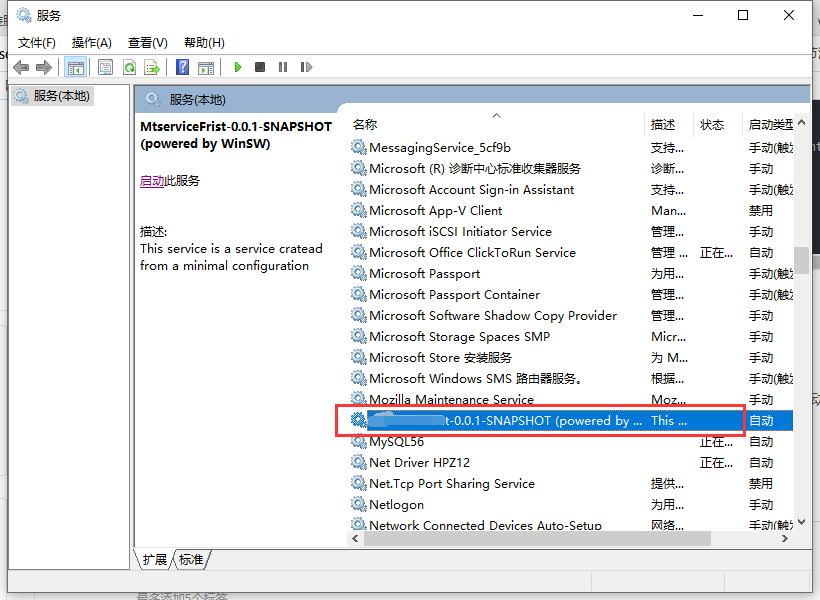
Task: Sort by the 描述 column header
Action: point(663,124)
